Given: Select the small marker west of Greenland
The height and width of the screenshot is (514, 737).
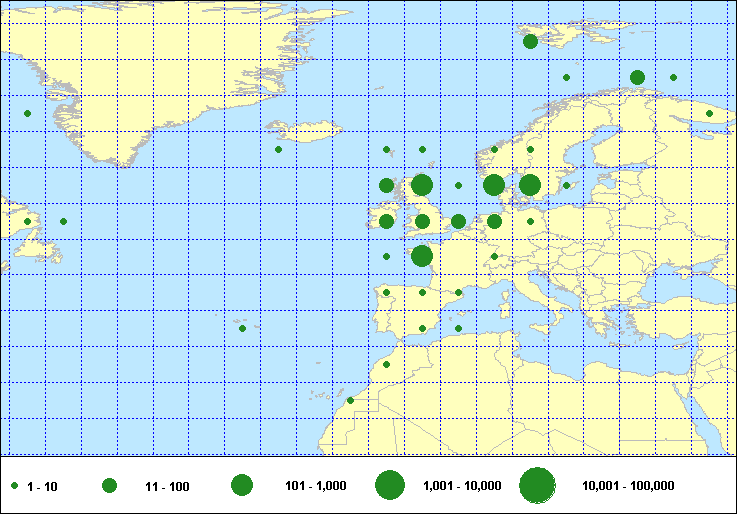Looking at the screenshot, I should click(27, 113).
